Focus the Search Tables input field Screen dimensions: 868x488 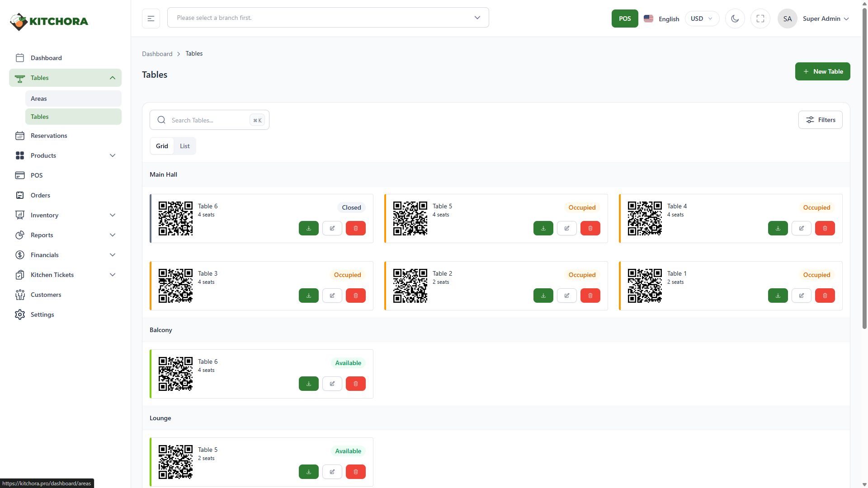(208, 120)
